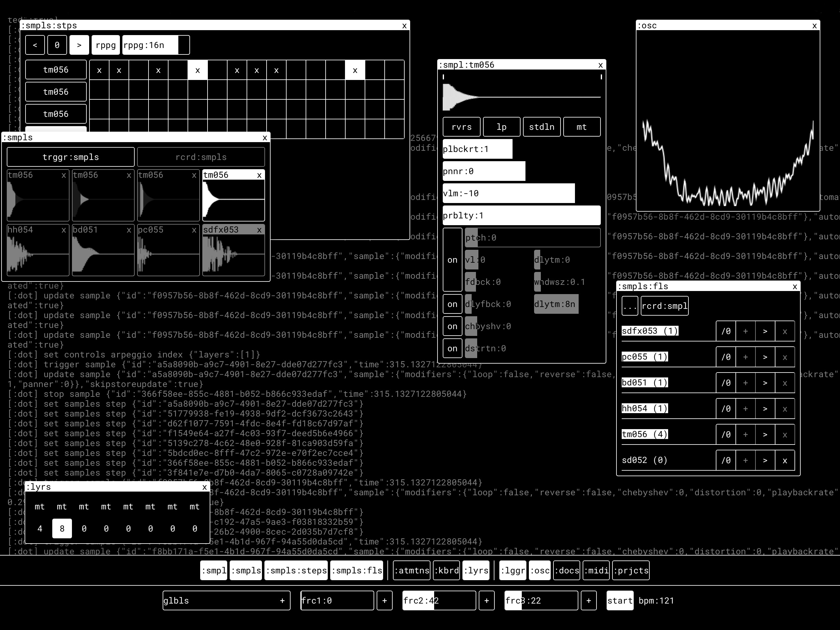This screenshot has width=840, height=630.
Task: Toggle the dstrtn distortion on button
Action: 452,348
